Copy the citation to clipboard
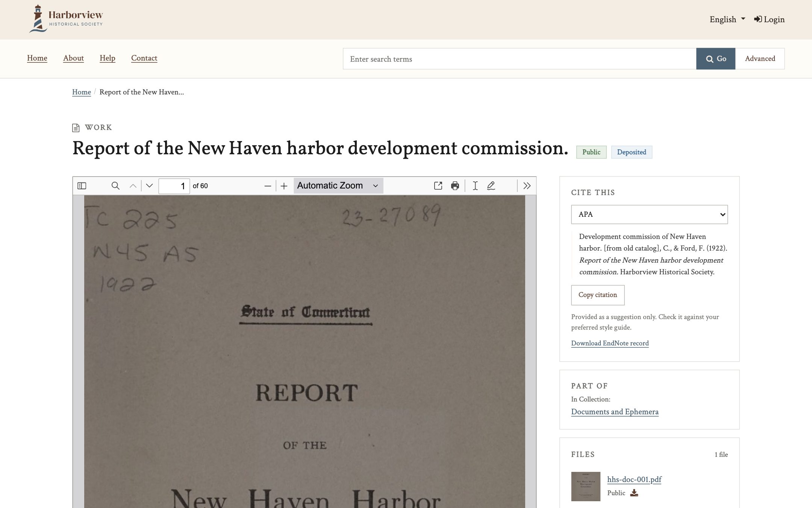812x508 pixels. coord(598,295)
